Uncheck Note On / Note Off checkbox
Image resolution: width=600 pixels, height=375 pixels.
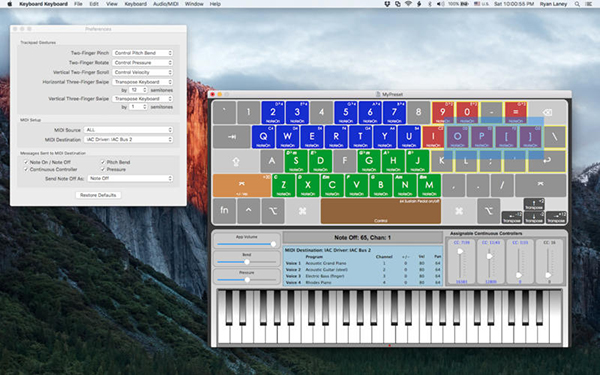coord(26,162)
